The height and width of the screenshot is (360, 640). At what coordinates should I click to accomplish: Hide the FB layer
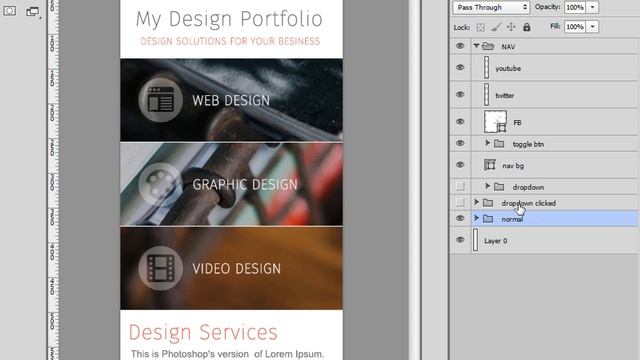(460, 121)
